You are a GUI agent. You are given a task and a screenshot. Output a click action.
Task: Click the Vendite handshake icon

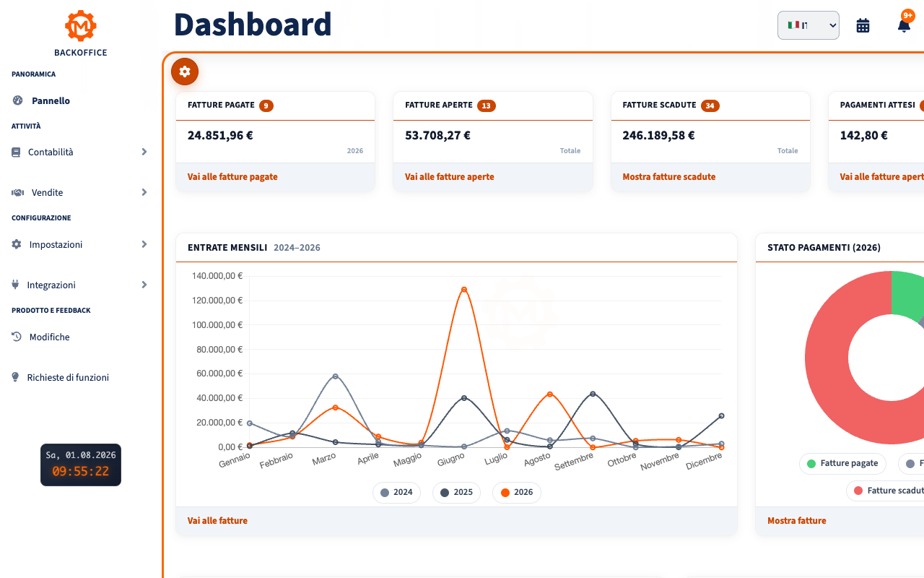(18, 193)
